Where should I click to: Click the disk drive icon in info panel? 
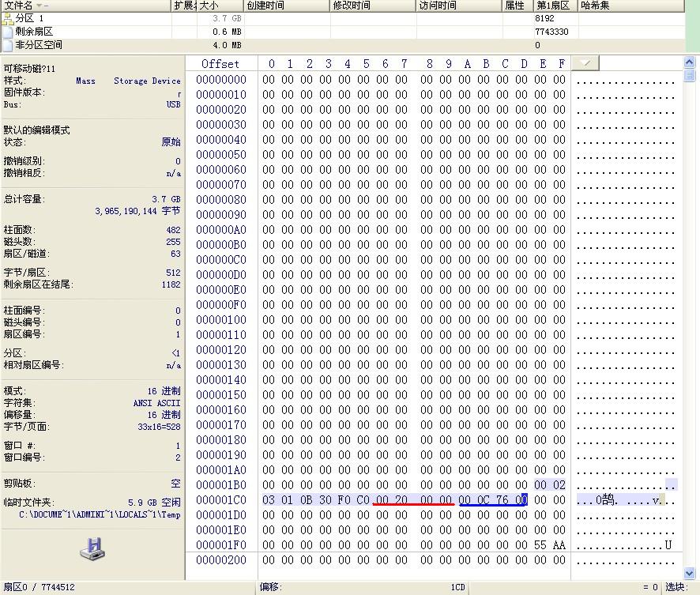tap(92, 549)
